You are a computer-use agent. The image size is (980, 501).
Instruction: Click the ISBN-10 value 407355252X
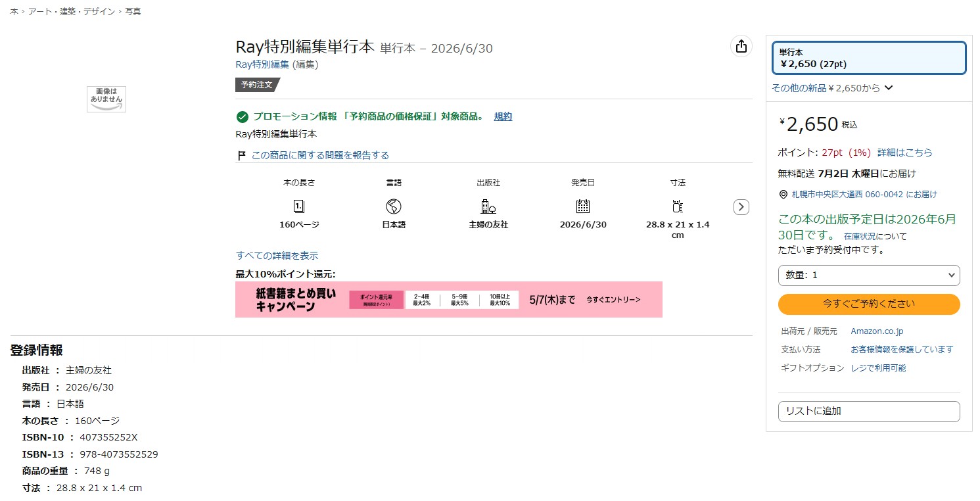(108, 437)
